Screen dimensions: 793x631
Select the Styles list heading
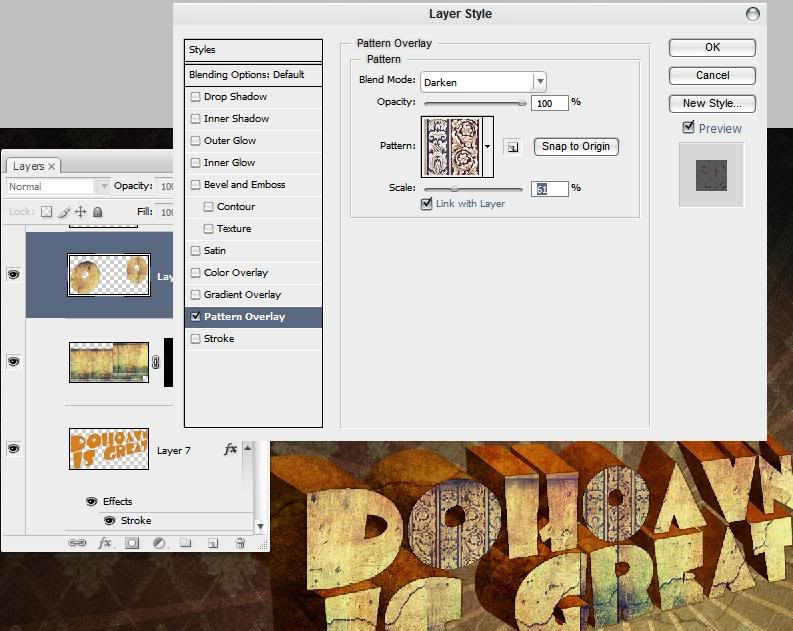point(253,50)
